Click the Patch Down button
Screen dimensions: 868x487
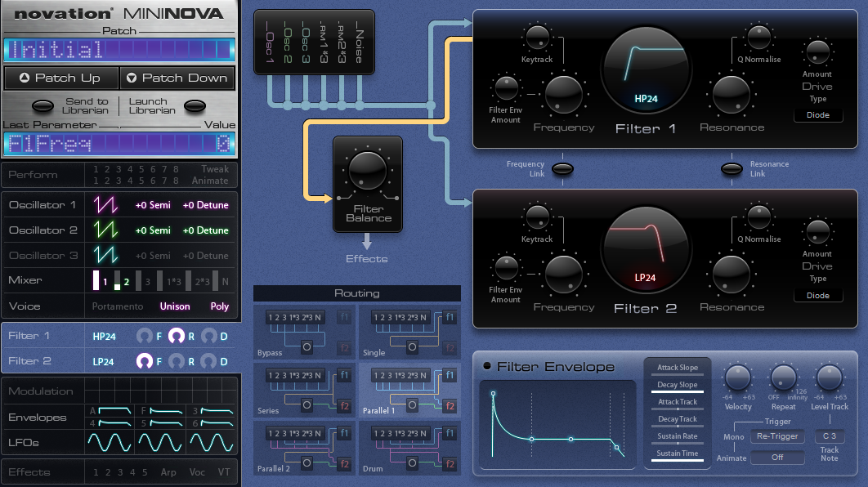(177, 78)
